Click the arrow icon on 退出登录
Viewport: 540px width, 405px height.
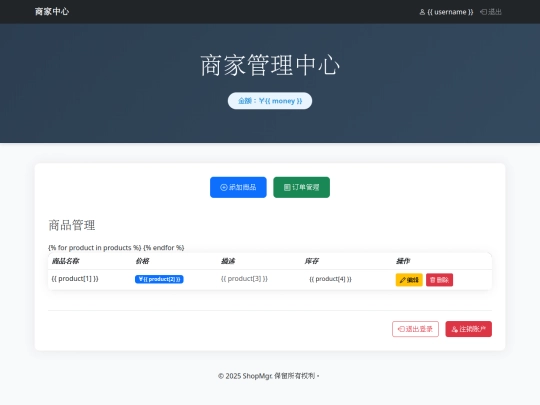[401, 329]
